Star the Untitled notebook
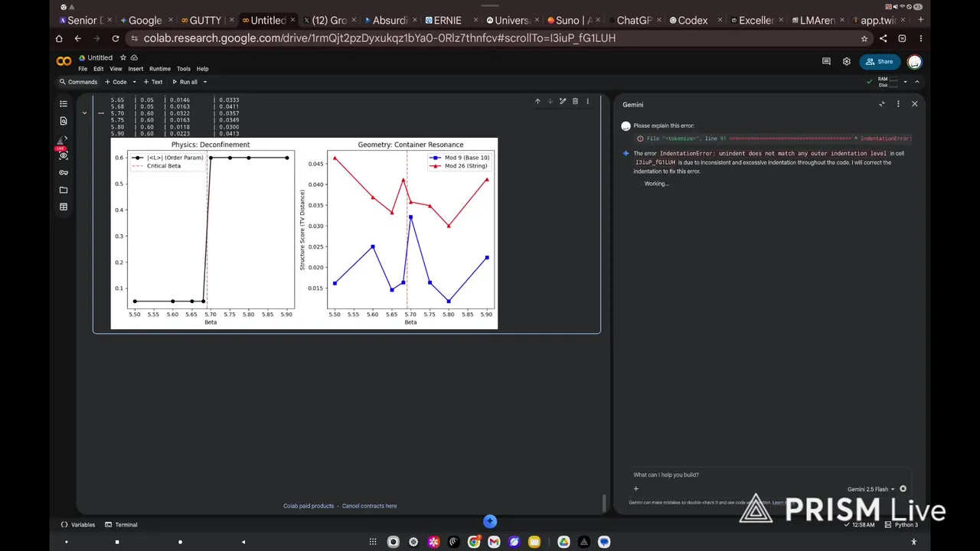The image size is (980, 551). 122,57
